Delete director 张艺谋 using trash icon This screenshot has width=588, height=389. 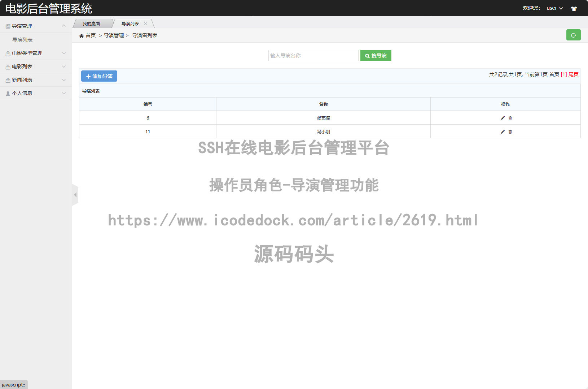(x=510, y=118)
